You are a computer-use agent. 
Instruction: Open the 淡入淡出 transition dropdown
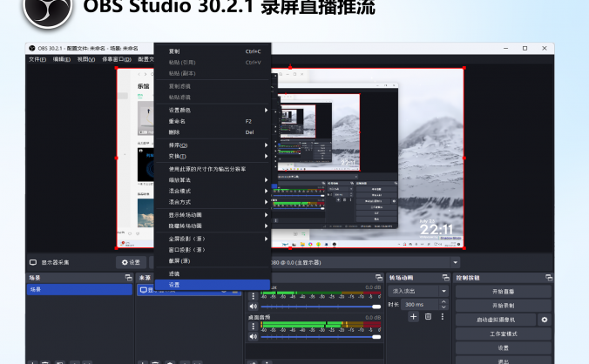[418, 291]
